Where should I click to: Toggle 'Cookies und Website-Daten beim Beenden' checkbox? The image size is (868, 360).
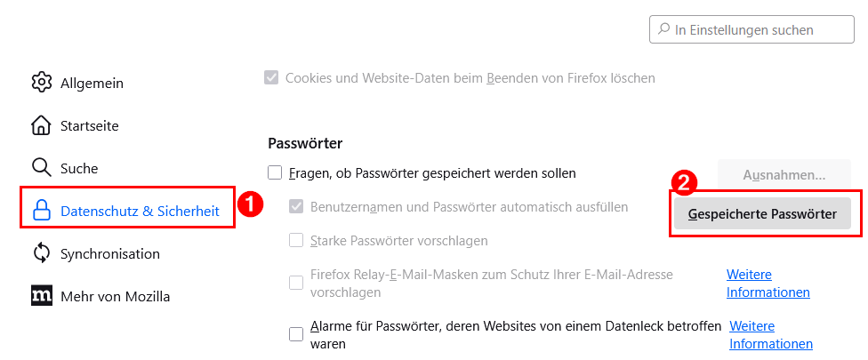(x=271, y=78)
